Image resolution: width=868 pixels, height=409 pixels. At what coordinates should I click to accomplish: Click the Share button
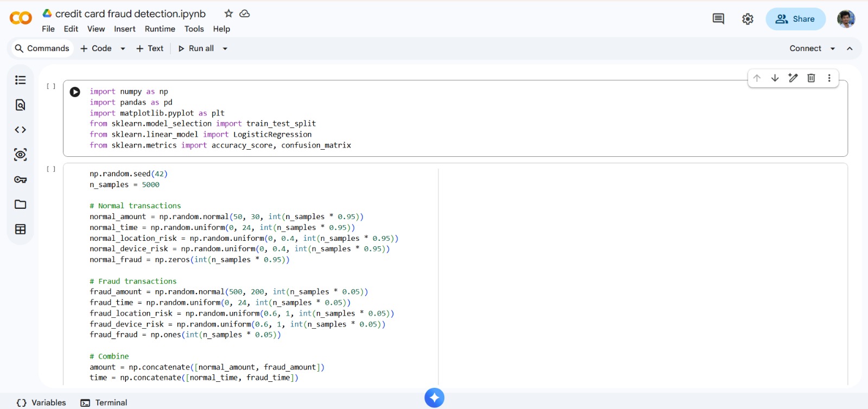[795, 19]
